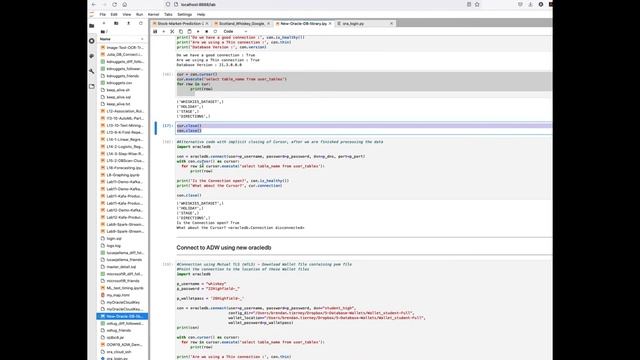Open keep_alive.sh file
Image resolution: width=640 pixels, height=360 pixels.
coord(122,90)
